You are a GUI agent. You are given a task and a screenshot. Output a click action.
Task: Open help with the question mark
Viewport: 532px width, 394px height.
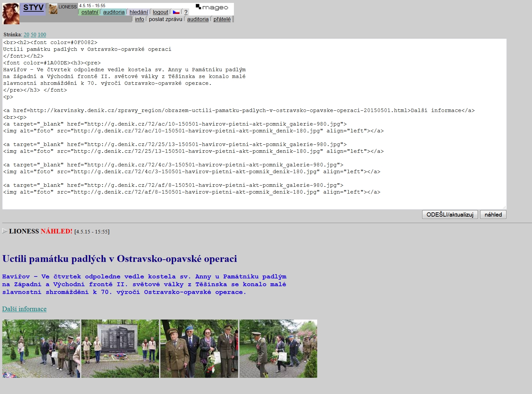tap(186, 12)
